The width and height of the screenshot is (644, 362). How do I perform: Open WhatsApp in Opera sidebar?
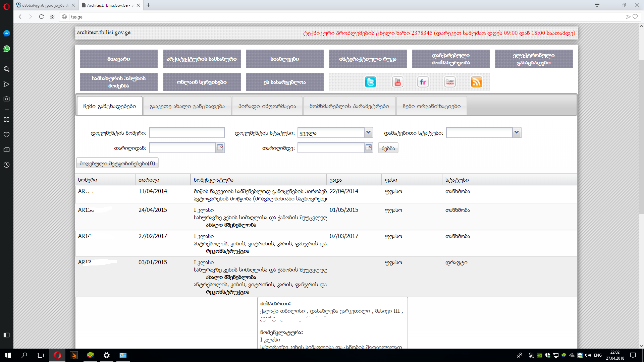(x=6, y=49)
